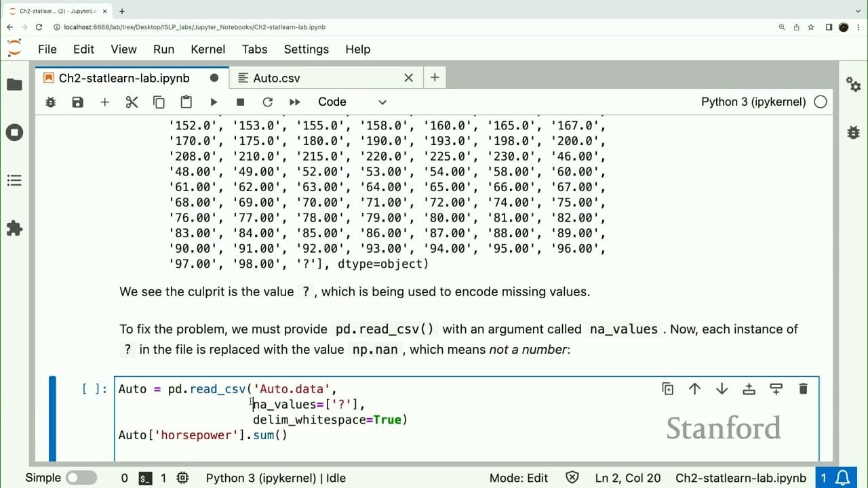Click the browser back arrow
The height and width of the screenshot is (488, 868).
(x=9, y=27)
